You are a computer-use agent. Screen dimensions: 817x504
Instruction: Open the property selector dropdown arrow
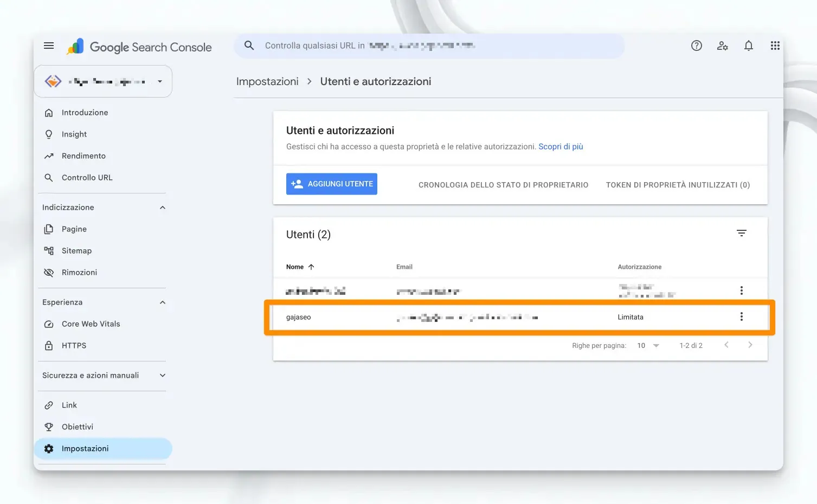click(x=160, y=81)
